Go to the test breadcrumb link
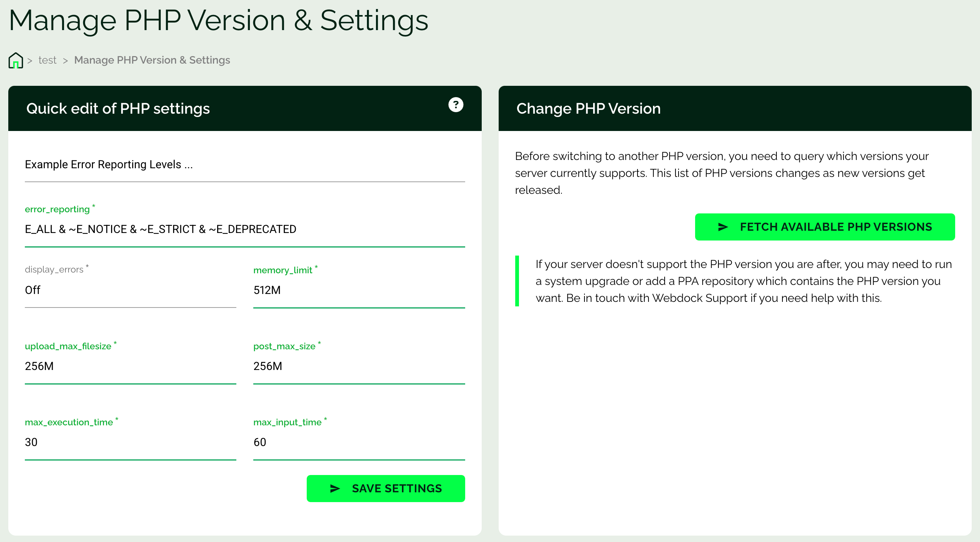 (47, 60)
